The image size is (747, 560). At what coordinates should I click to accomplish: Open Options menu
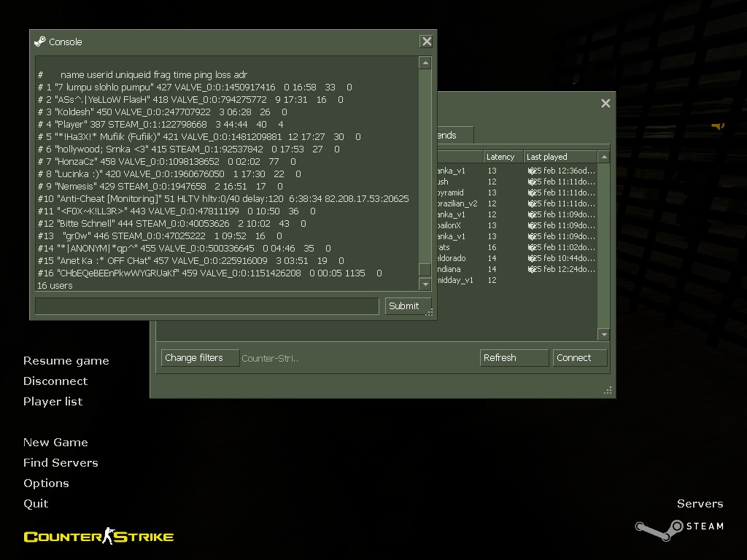46,483
